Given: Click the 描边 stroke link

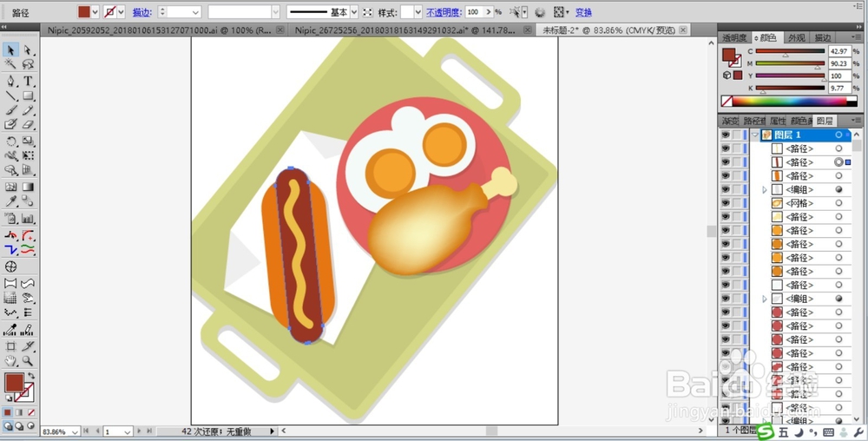Looking at the screenshot, I should coord(142,12).
